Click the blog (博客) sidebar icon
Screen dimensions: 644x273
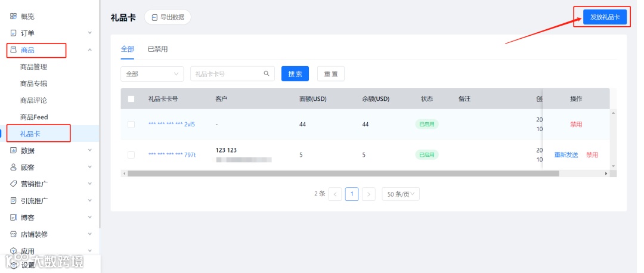pos(13,218)
